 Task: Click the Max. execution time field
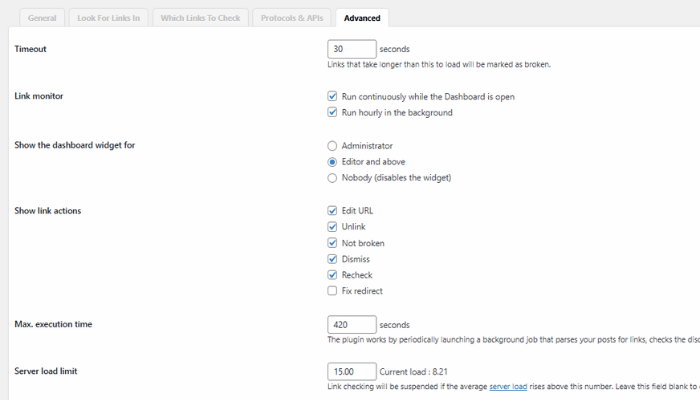[x=352, y=325]
